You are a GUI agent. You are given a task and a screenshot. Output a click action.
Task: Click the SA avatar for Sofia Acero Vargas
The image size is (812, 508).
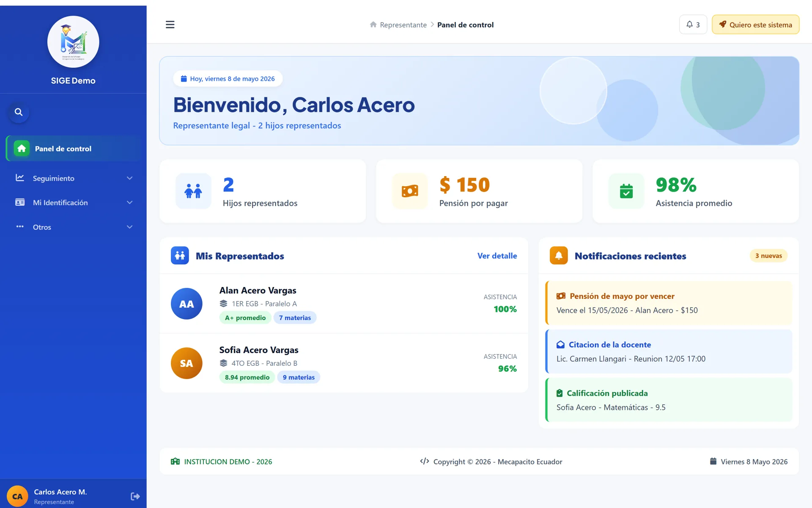pos(187,363)
